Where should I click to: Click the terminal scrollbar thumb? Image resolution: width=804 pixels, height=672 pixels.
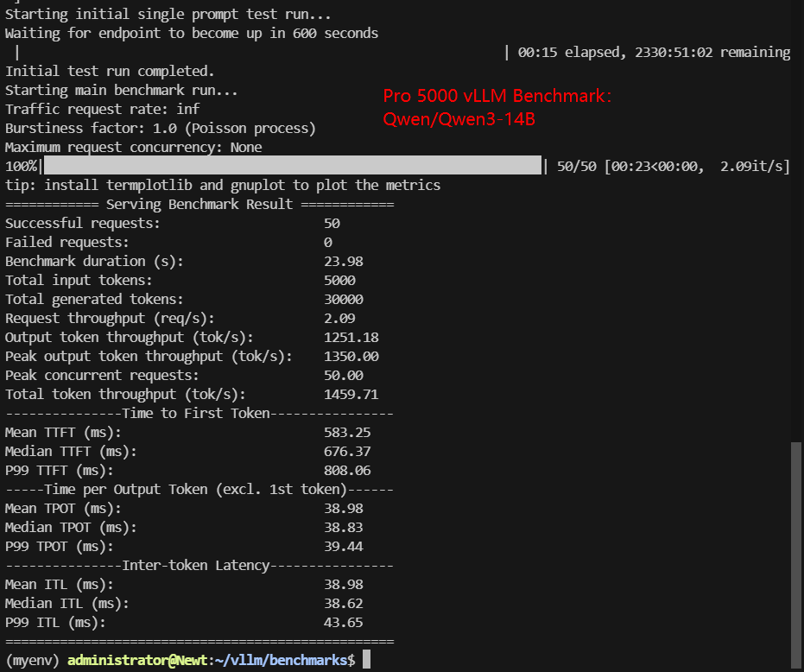coord(796,554)
